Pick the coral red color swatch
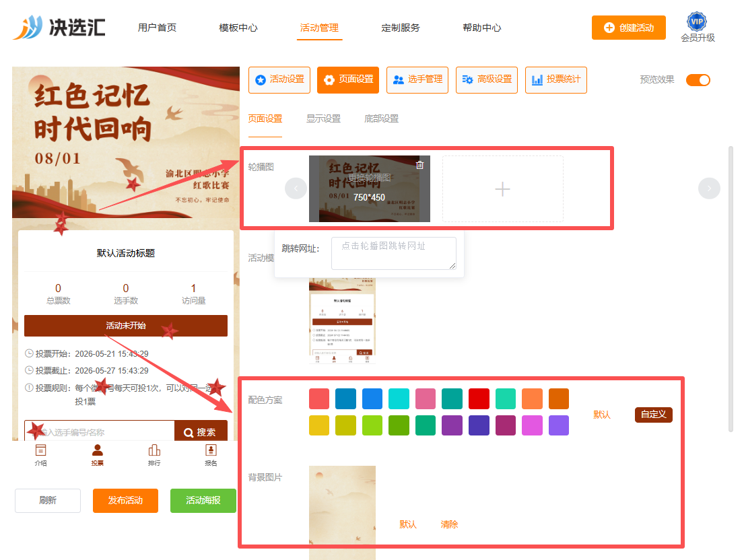 pyautogui.click(x=319, y=398)
